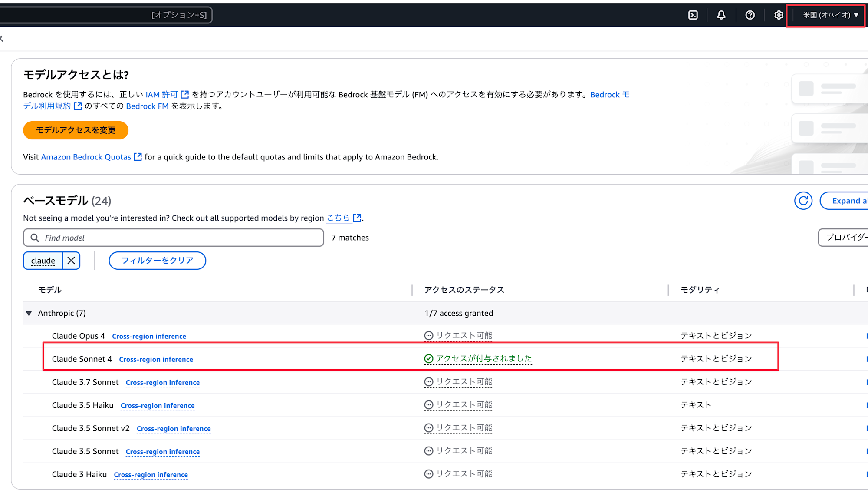Screen dimensions: 868x493
Task: Open Cross-region inference for Claude Sonnet 4
Action: pyautogui.click(x=156, y=360)
